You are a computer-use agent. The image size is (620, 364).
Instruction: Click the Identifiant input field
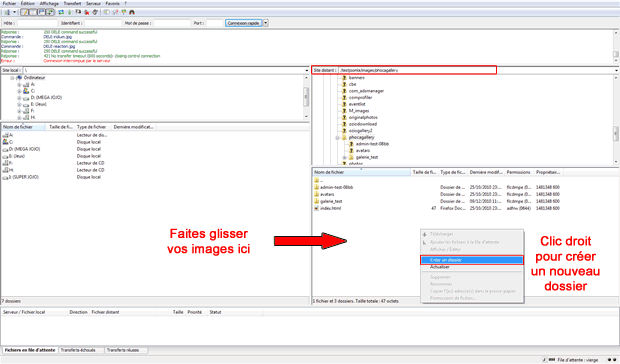click(x=103, y=23)
